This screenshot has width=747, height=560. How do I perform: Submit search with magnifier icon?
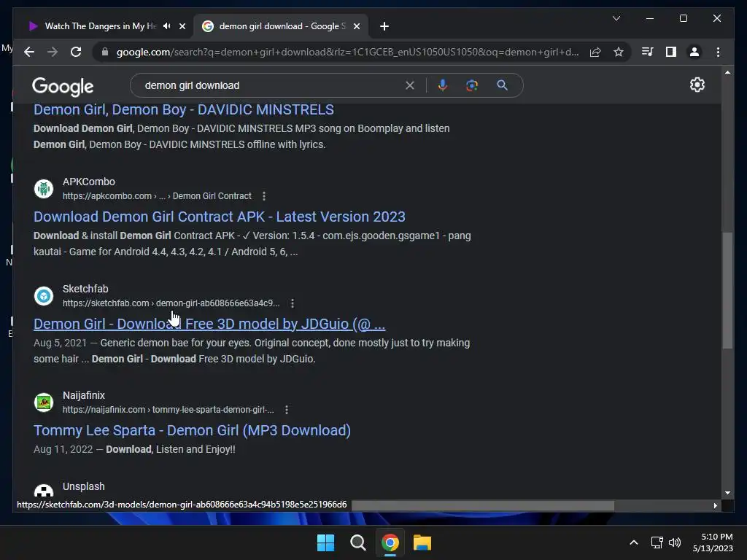502,85
